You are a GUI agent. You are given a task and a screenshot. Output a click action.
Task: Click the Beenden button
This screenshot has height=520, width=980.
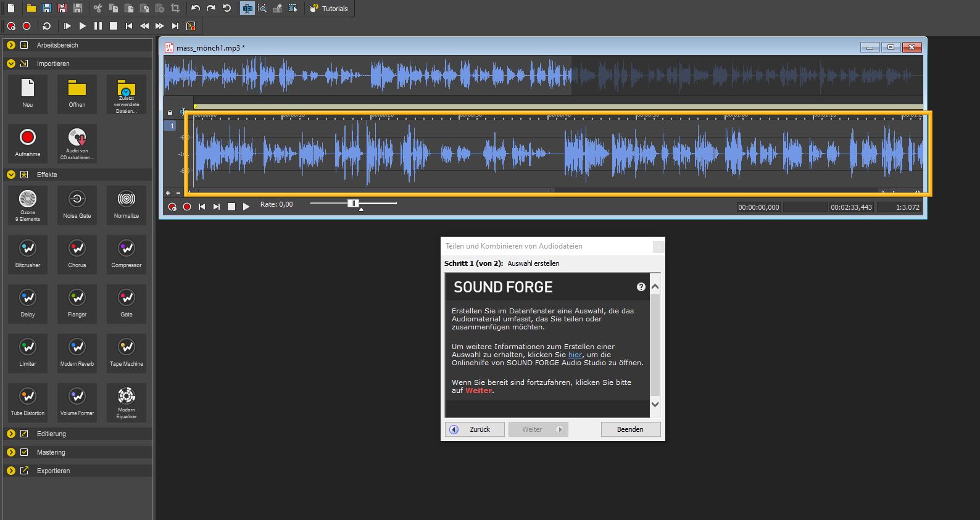pyautogui.click(x=631, y=429)
